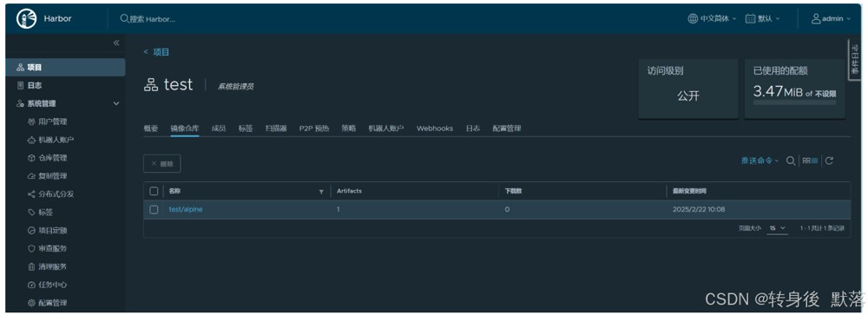Click the search magnifier icon in header
Viewport: 868px width, 315px height.
[x=124, y=18]
